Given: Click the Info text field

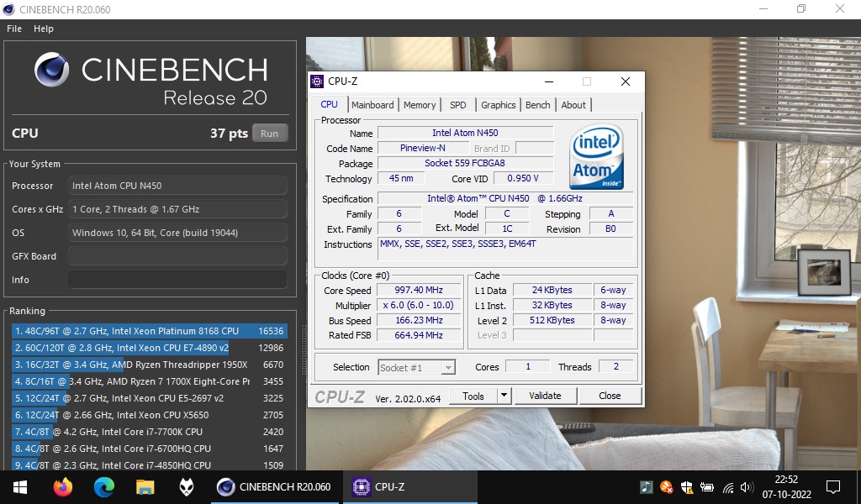Looking at the screenshot, I should pos(177,280).
